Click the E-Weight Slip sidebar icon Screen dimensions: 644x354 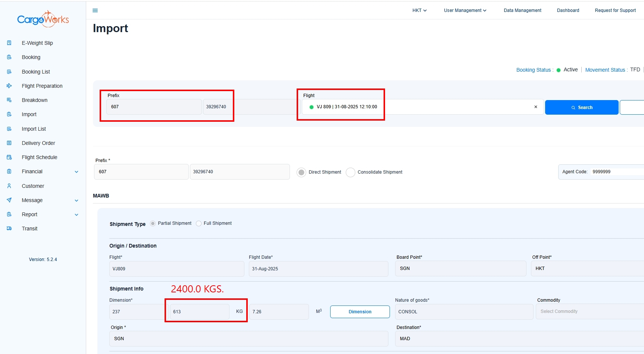click(x=9, y=43)
